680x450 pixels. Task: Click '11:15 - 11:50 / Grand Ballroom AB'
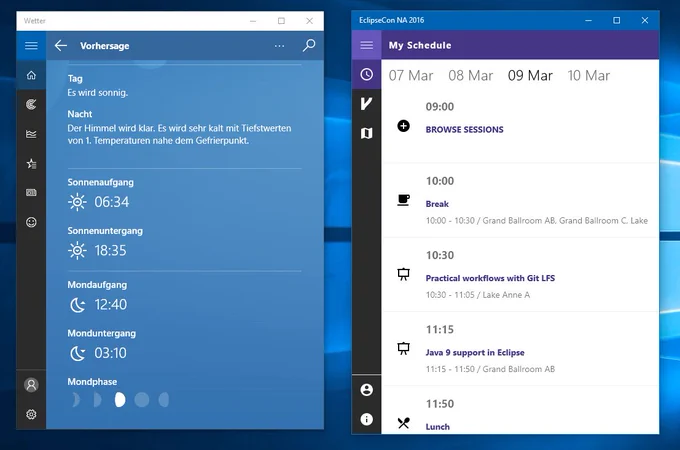point(490,369)
